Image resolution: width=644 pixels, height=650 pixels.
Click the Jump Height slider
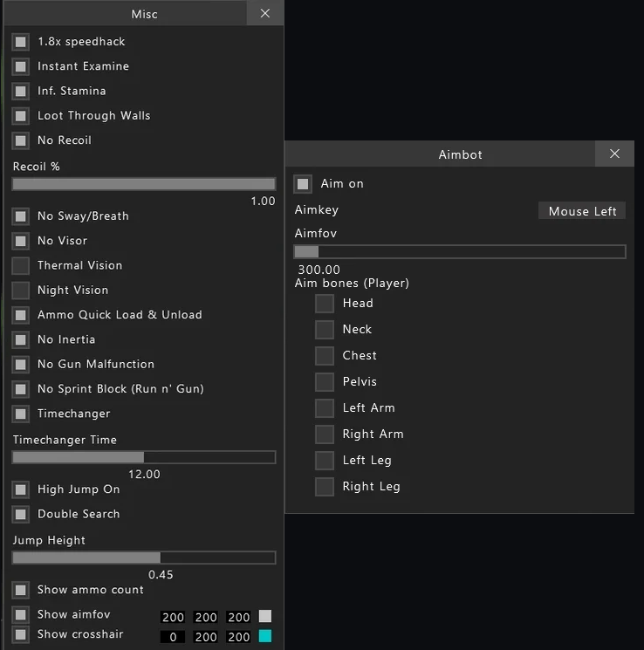[144, 558]
